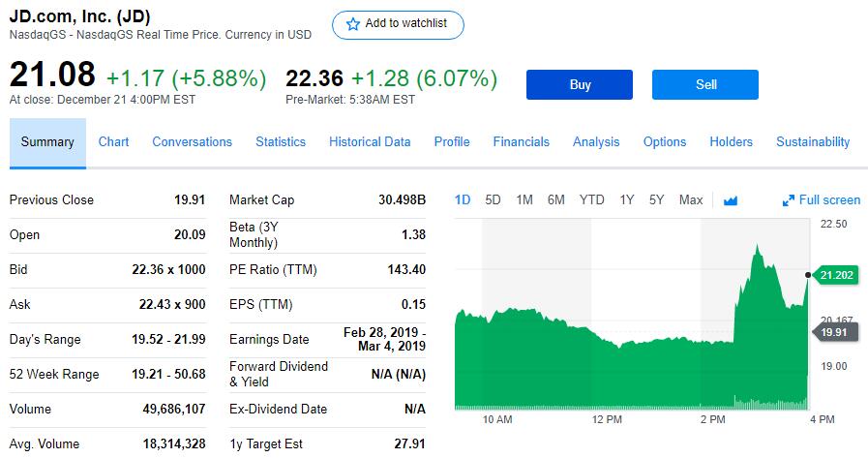The width and height of the screenshot is (868, 458).
Task: Switch chart range to 5D
Action: [493, 199]
